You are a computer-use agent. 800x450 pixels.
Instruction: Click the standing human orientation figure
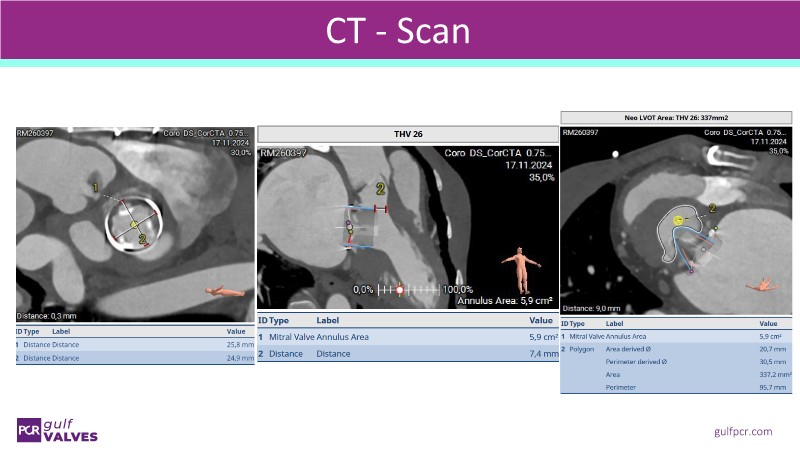click(517, 266)
